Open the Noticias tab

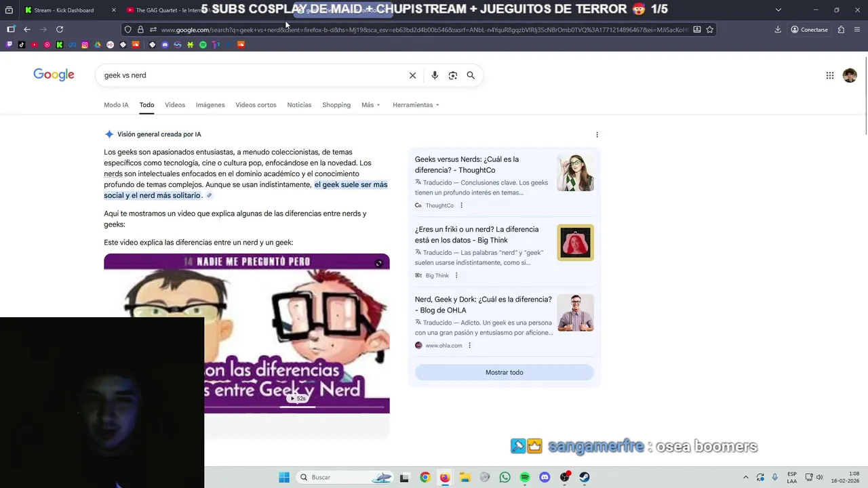click(x=299, y=105)
